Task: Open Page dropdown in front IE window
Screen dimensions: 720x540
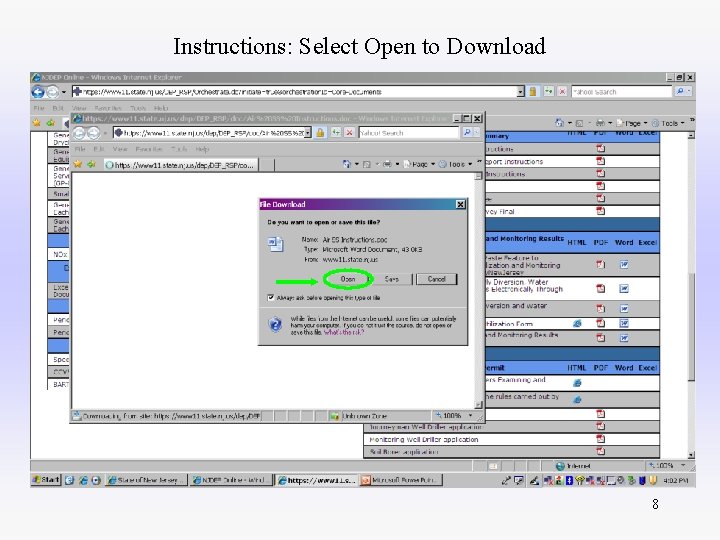Action: pos(419,164)
